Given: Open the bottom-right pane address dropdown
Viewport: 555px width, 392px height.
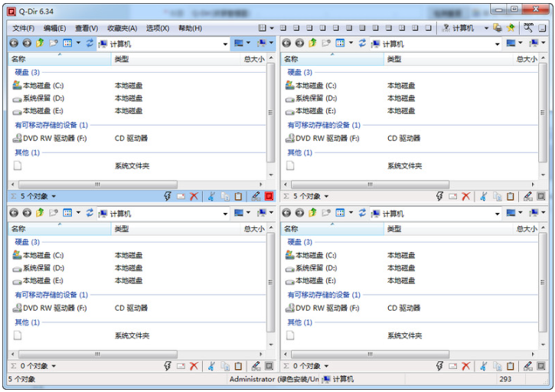Looking at the screenshot, I should (x=498, y=214).
